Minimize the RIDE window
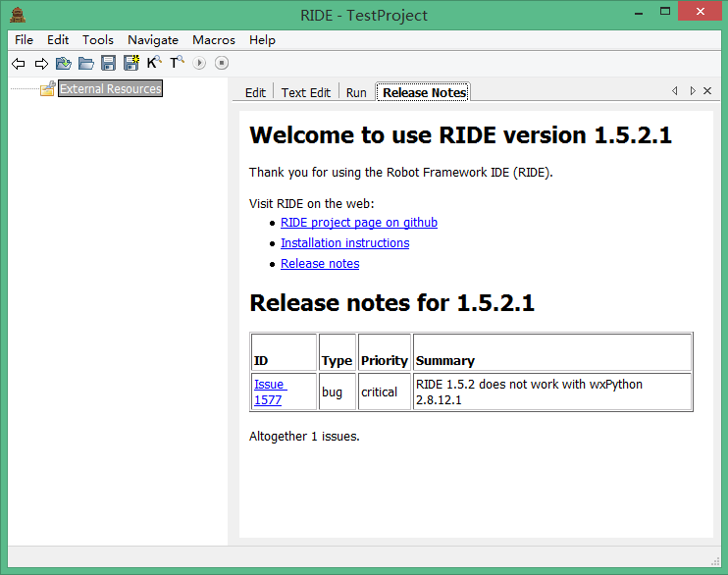728x575 pixels. pyautogui.click(x=639, y=12)
